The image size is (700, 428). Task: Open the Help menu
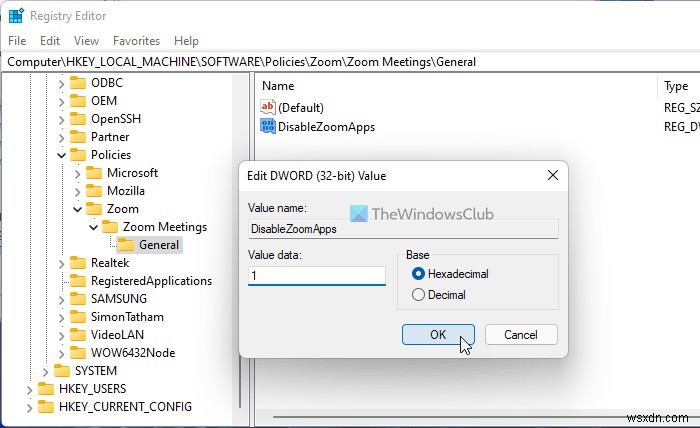click(186, 41)
